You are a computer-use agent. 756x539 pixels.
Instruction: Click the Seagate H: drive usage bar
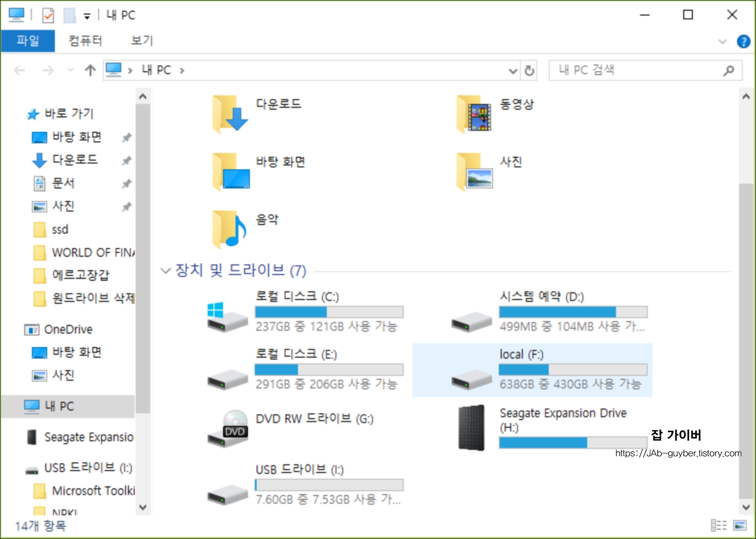[573, 442]
